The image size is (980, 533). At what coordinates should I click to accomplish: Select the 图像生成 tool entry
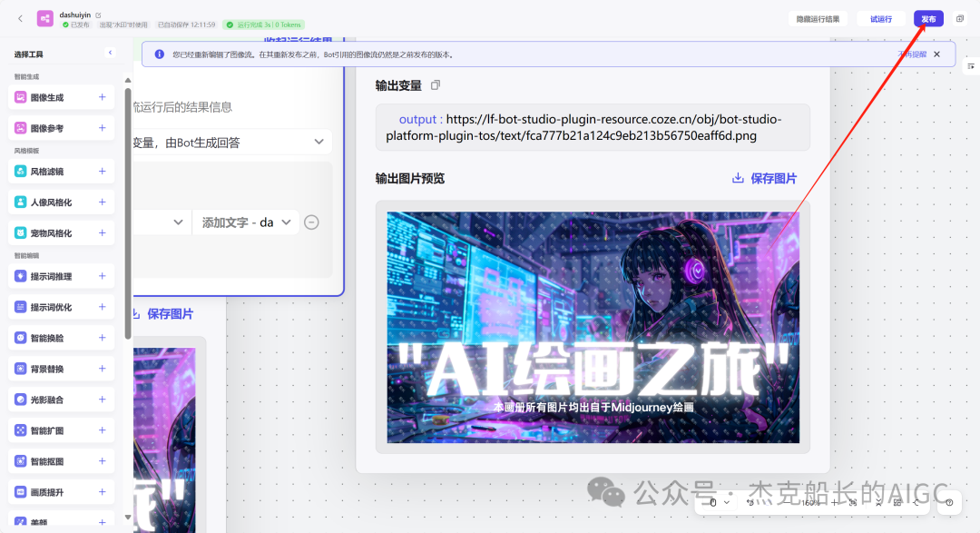click(62, 97)
